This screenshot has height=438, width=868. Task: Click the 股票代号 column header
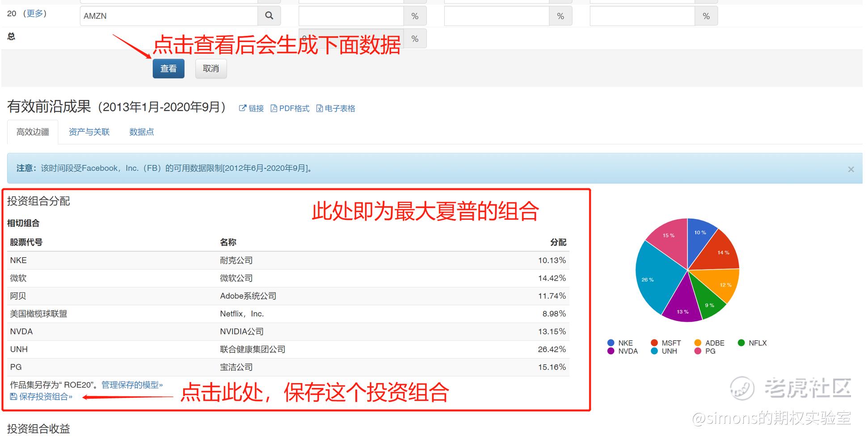point(26,242)
